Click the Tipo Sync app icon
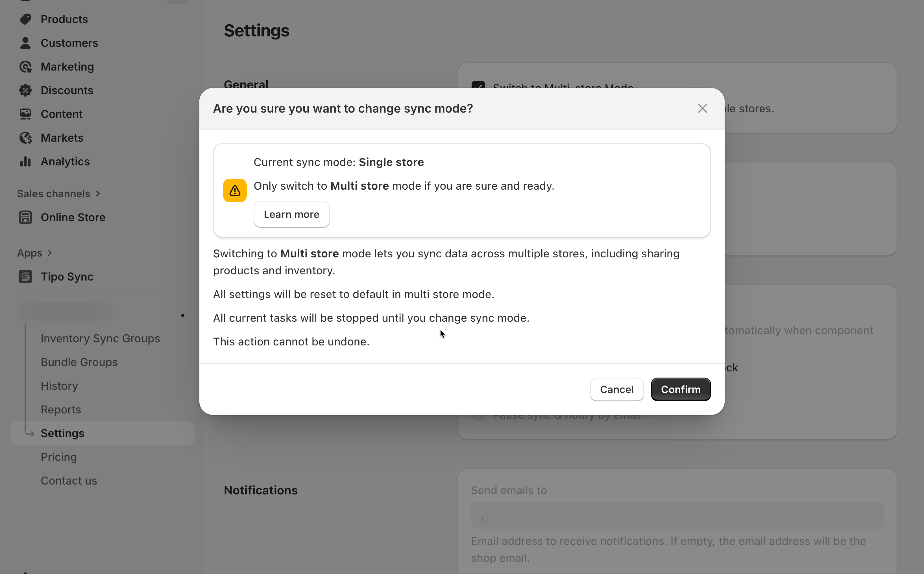 point(25,277)
